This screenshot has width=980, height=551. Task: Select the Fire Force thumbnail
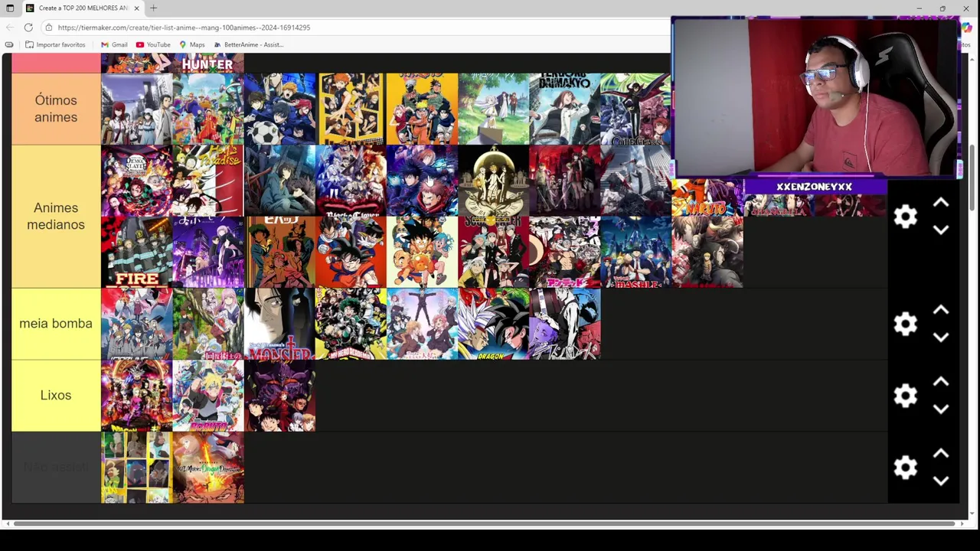(136, 253)
